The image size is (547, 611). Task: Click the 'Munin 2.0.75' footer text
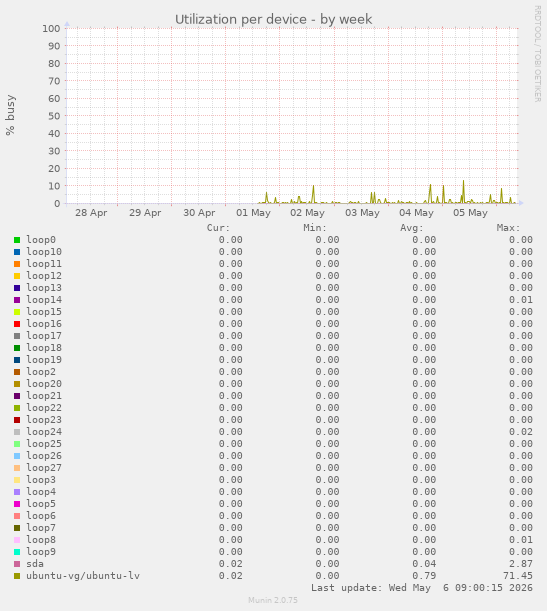pos(273,600)
